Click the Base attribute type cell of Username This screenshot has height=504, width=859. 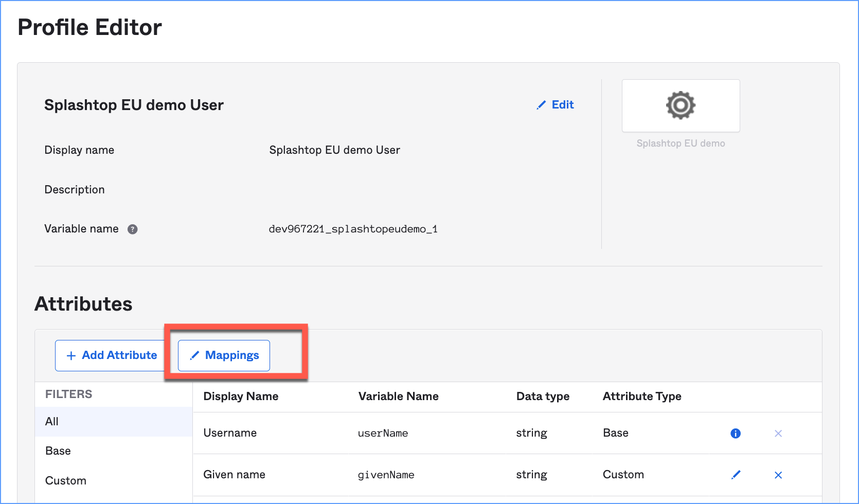(616, 433)
